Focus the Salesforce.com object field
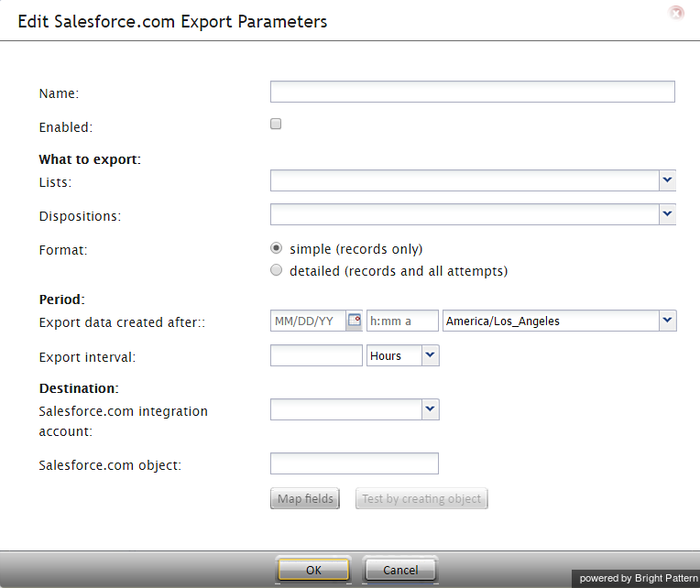The width and height of the screenshot is (700, 588). [355, 463]
